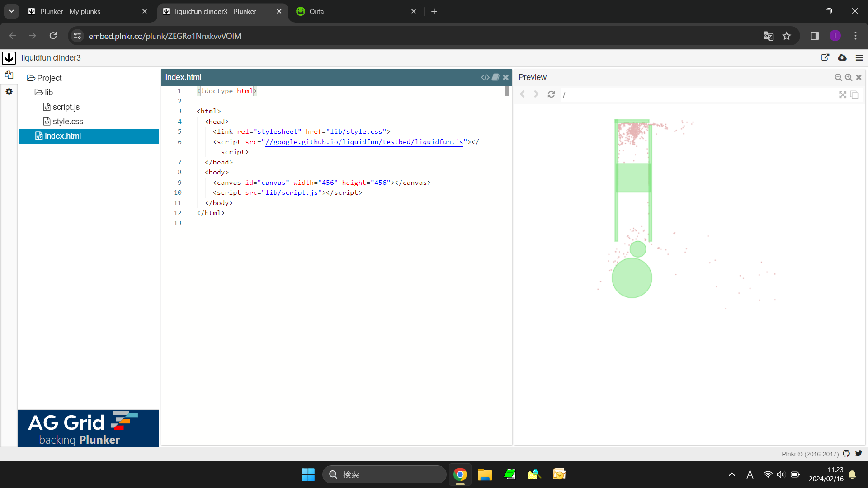
Task: Open preview in new window icon
Action: click(x=854, y=94)
